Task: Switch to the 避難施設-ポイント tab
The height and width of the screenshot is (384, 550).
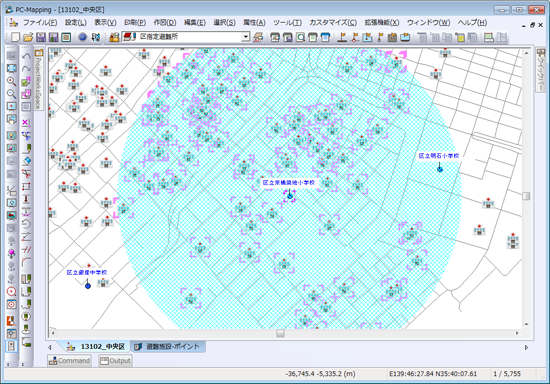Action: pos(168,346)
